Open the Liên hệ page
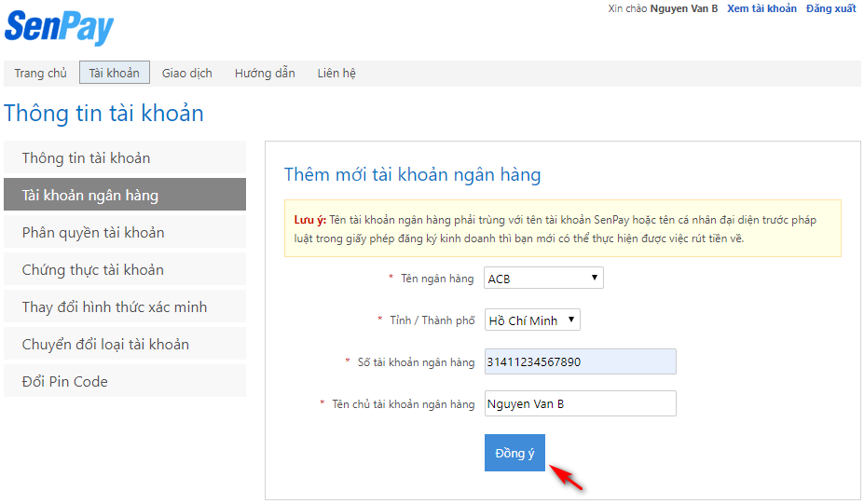The image size is (864, 504). pyautogui.click(x=336, y=74)
